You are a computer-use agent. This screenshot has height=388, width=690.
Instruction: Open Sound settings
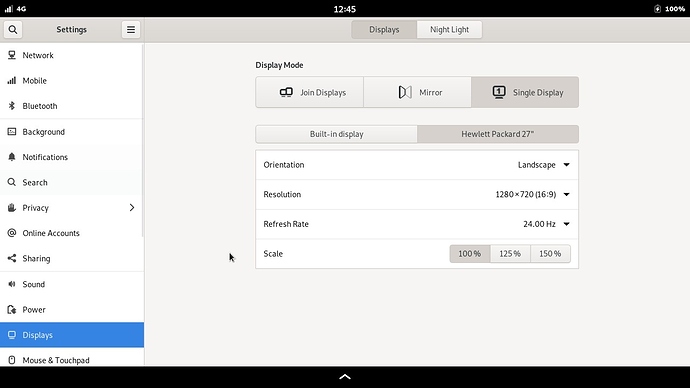pyautogui.click(x=71, y=284)
